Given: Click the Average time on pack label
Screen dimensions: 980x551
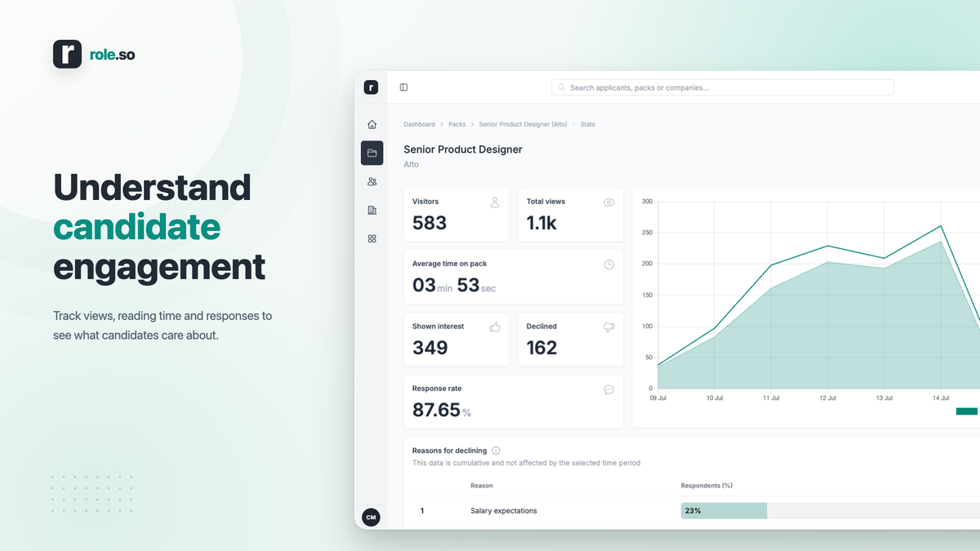Looking at the screenshot, I should pos(449,264).
